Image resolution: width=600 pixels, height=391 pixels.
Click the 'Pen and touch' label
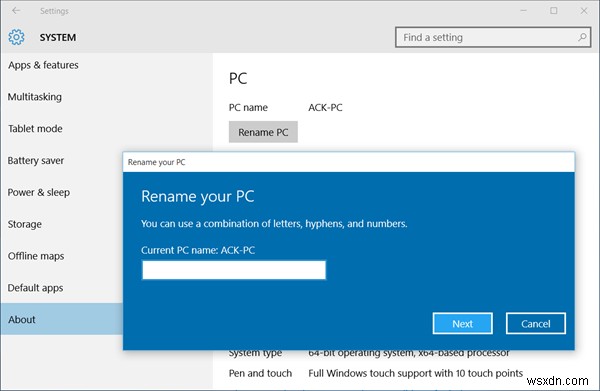pos(260,373)
